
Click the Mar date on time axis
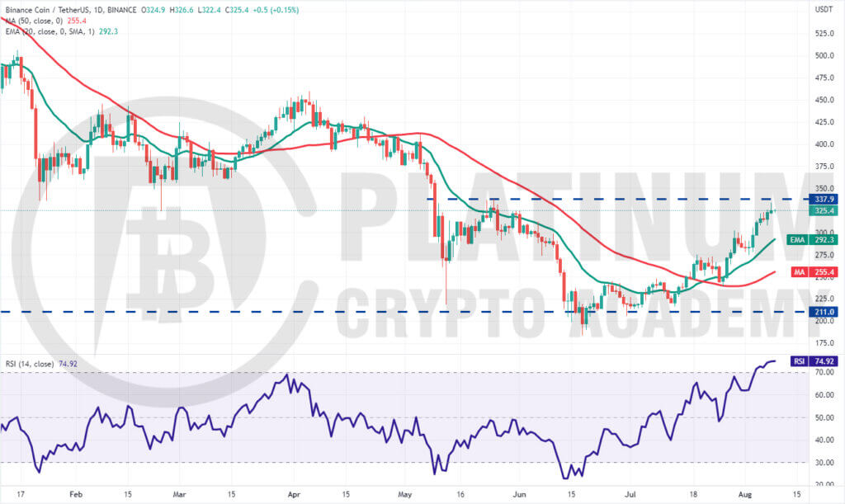tap(179, 494)
